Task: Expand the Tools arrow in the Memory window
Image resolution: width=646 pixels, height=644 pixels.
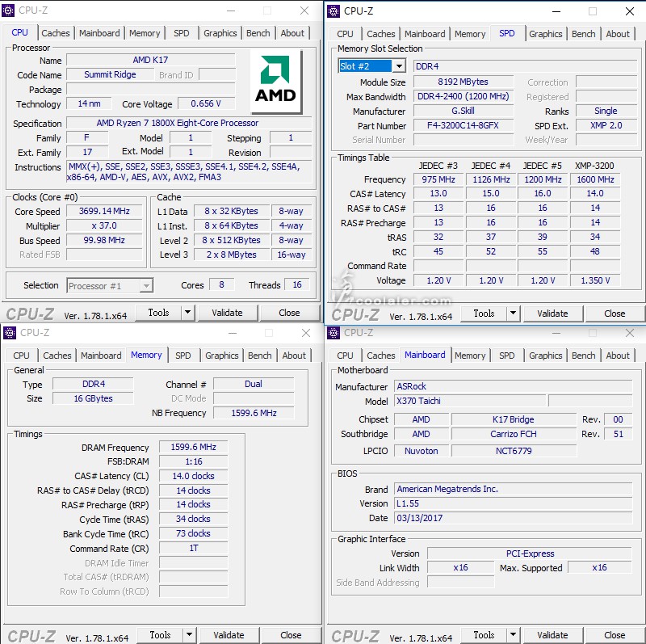Action: tap(189, 635)
